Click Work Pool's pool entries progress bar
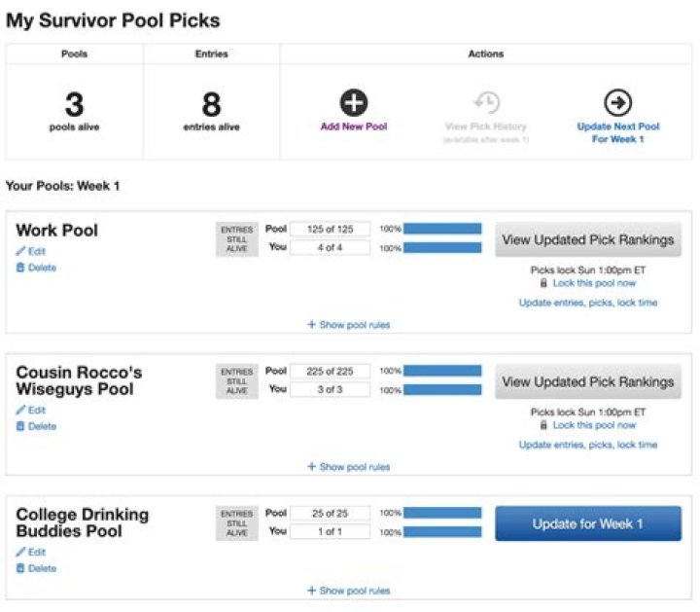Viewport: 700px width, 612px height. point(442,229)
